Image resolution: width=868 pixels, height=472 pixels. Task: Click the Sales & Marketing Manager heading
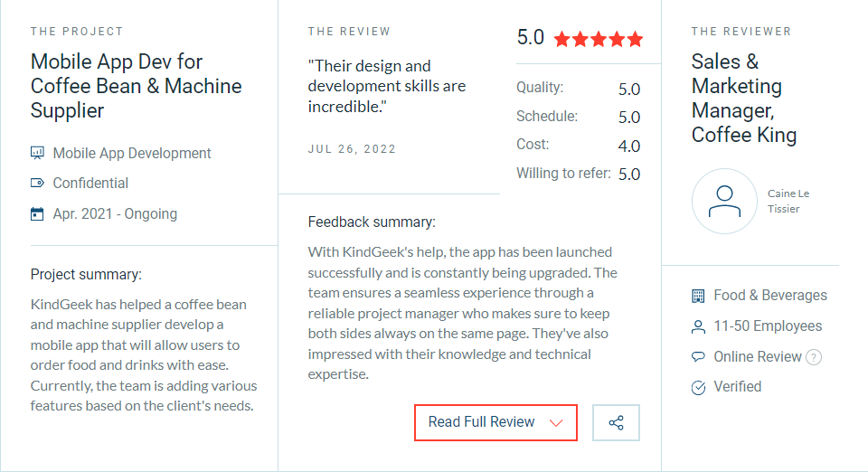744,98
